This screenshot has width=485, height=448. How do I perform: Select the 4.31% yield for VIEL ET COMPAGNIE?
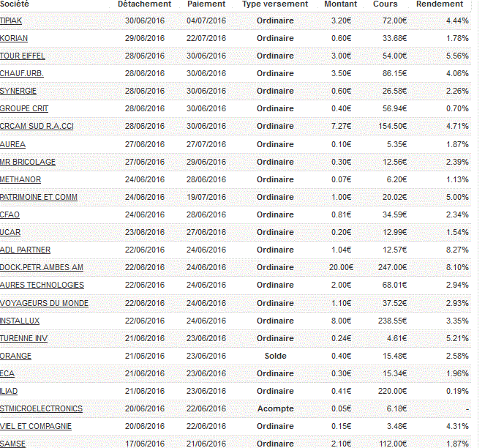457,427
